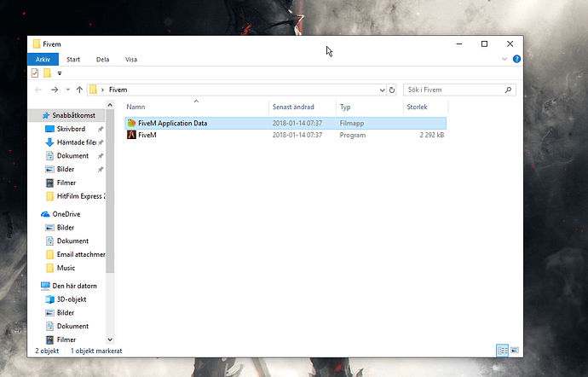Expand the ribbon with the chevron
The image size is (588, 377).
point(504,59)
